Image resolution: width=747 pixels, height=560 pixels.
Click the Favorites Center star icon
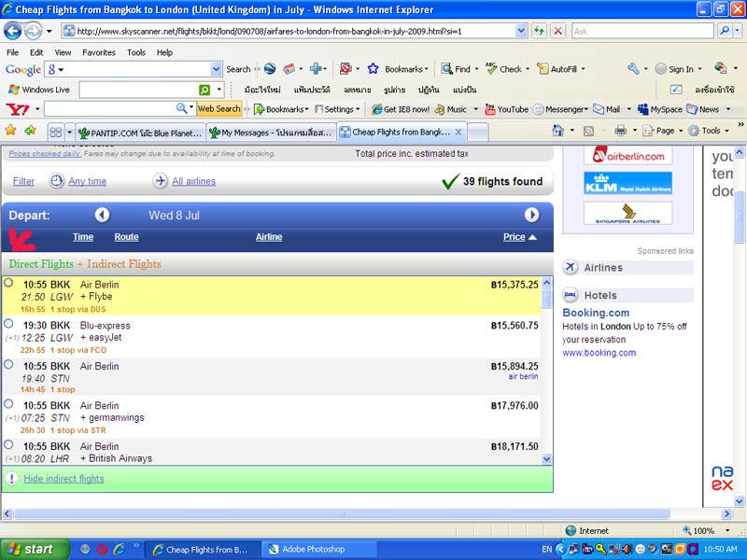tap(10, 131)
